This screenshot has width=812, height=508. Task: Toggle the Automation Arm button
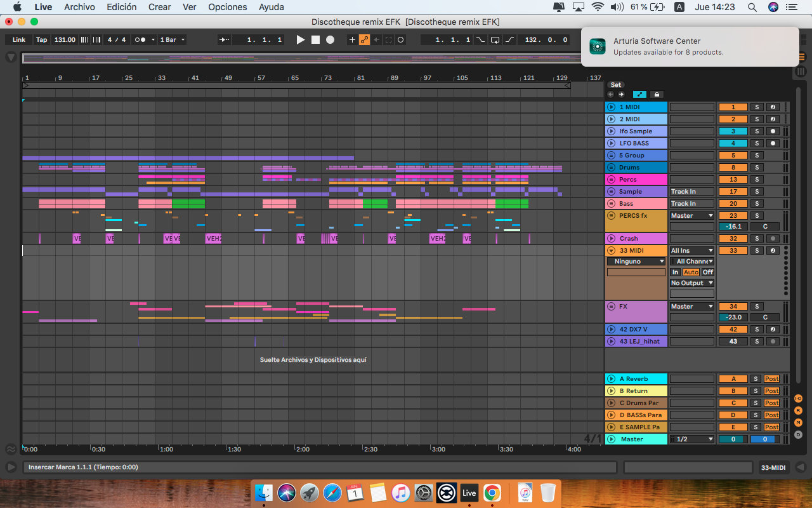[x=365, y=39]
